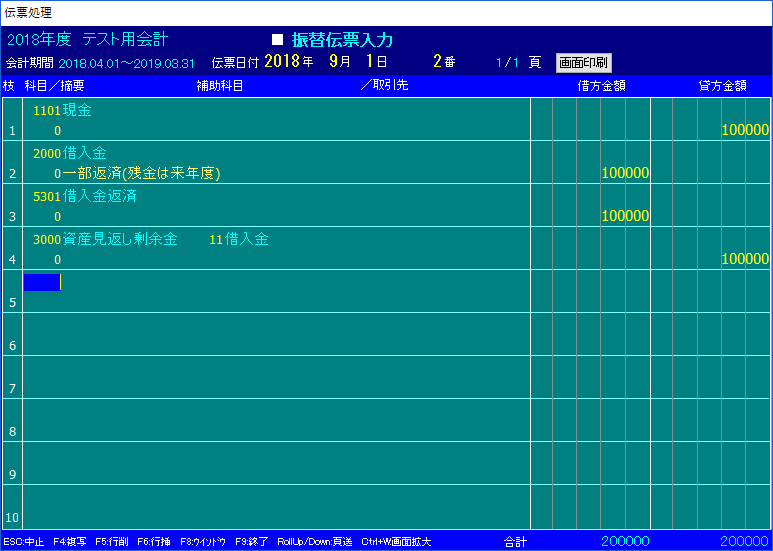Click the ESC:中止 shortcut label

coord(24,542)
